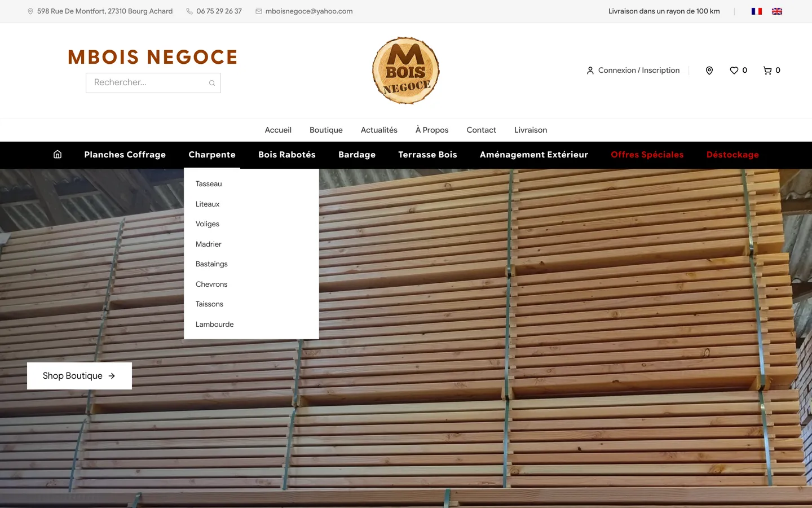The height and width of the screenshot is (508, 812).
Task: Open the wishlist heart icon
Action: (734, 71)
